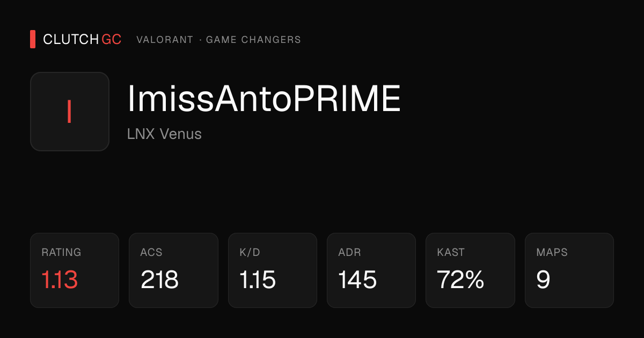Screen dimensions: 644x338
Task: Click the 1.15 K/D value
Action: click(x=258, y=280)
